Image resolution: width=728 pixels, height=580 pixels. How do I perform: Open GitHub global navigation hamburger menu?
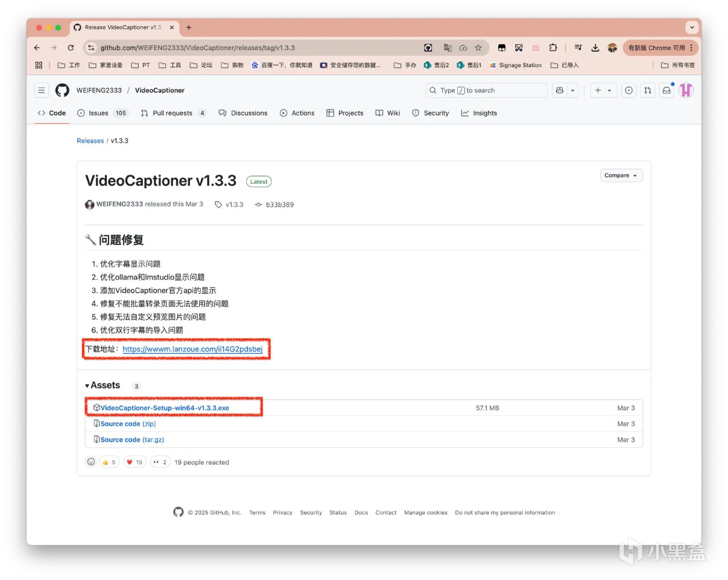42,91
